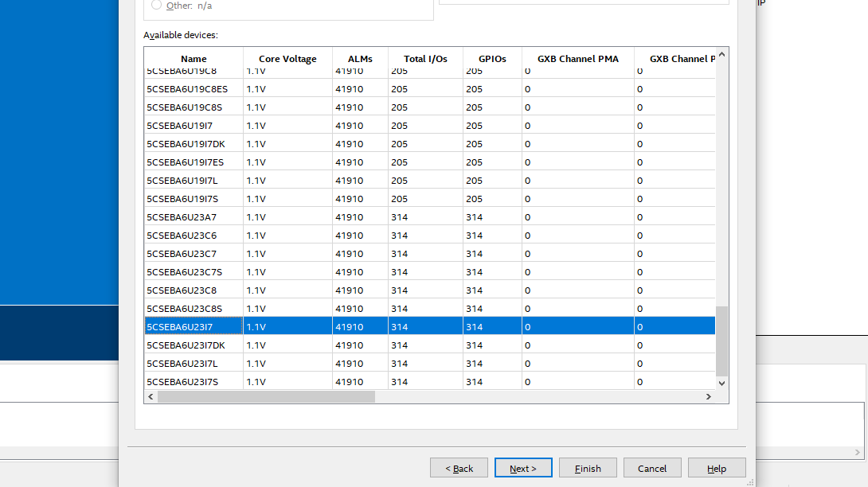Sort by ALMs column header
Screen dimensions: 868x487
361,59
